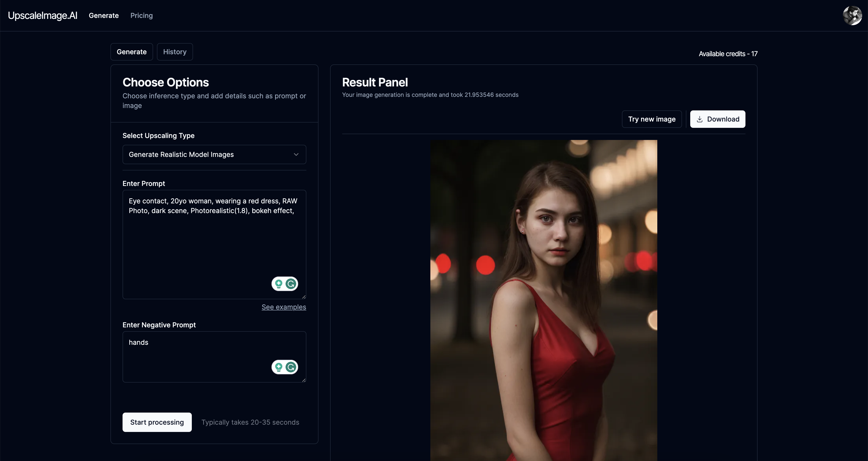868x461 pixels.
Task: Click lightbulb icon in negative prompt box
Action: [x=279, y=367]
